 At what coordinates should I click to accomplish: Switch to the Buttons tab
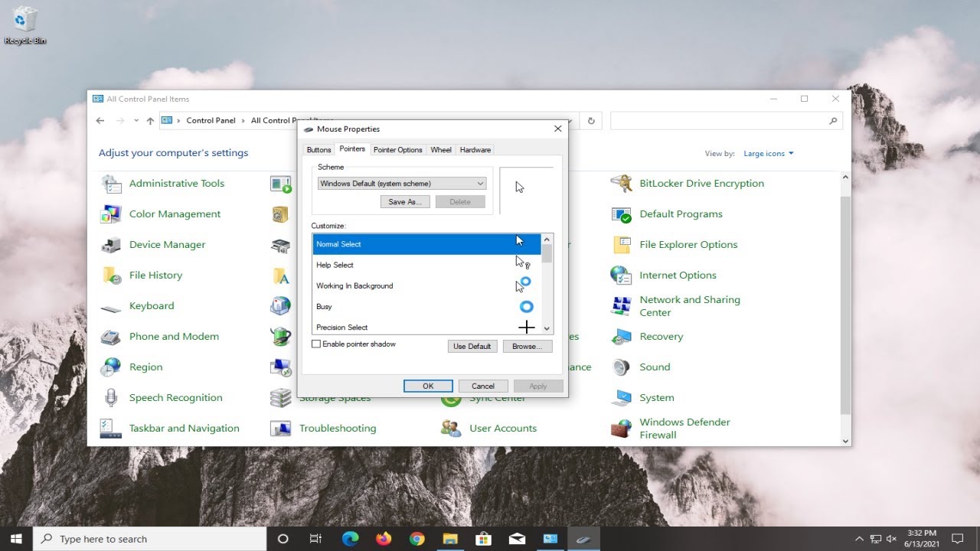coord(318,150)
